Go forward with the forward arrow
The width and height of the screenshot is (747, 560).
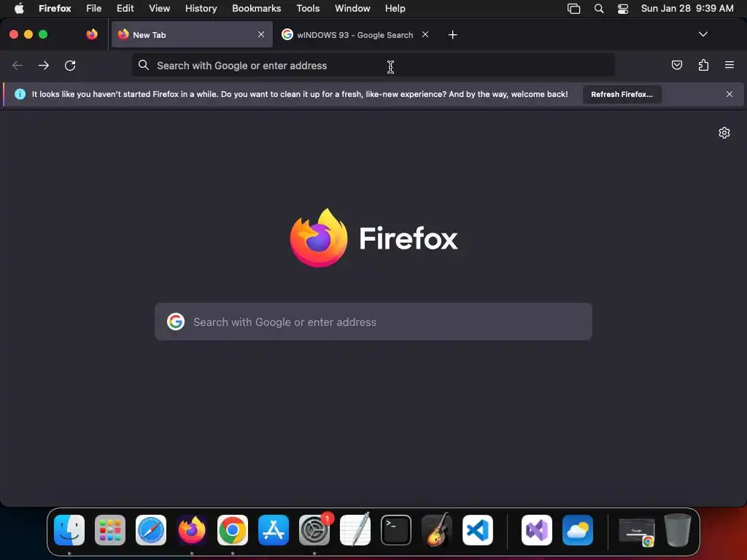[44, 65]
